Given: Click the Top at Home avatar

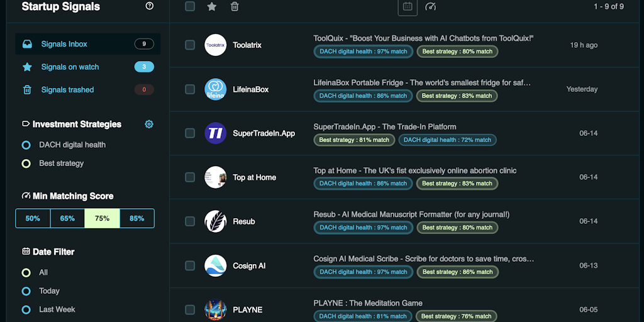Looking at the screenshot, I should [x=216, y=177].
